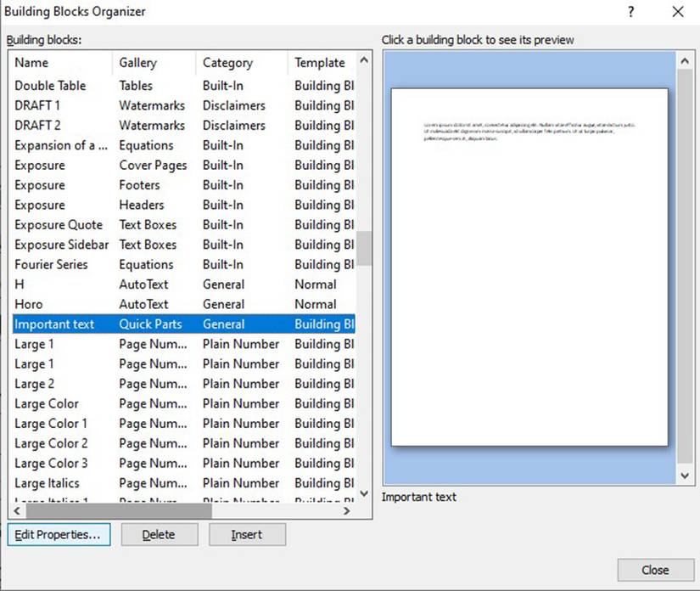
Task: Click Normal template cell in H row
Action: (316, 284)
